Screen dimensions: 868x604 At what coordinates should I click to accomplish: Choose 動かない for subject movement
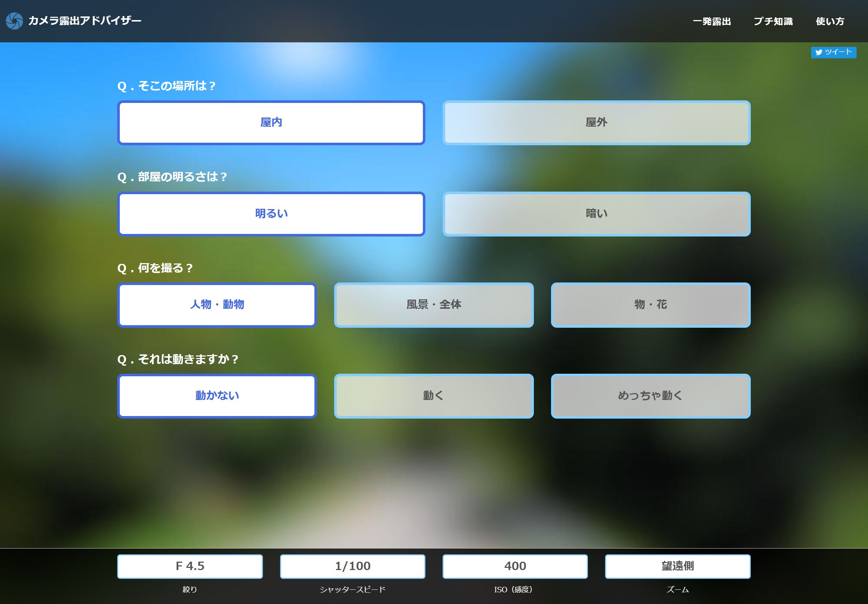coord(217,396)
